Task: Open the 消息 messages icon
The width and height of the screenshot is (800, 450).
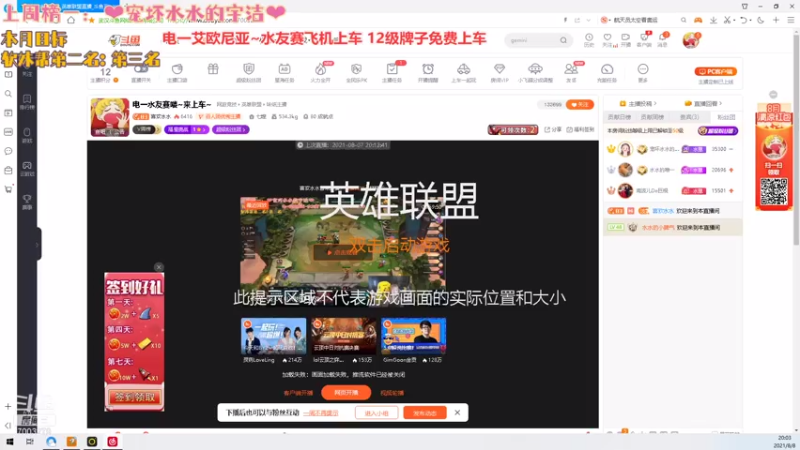Action: point(662,38)
